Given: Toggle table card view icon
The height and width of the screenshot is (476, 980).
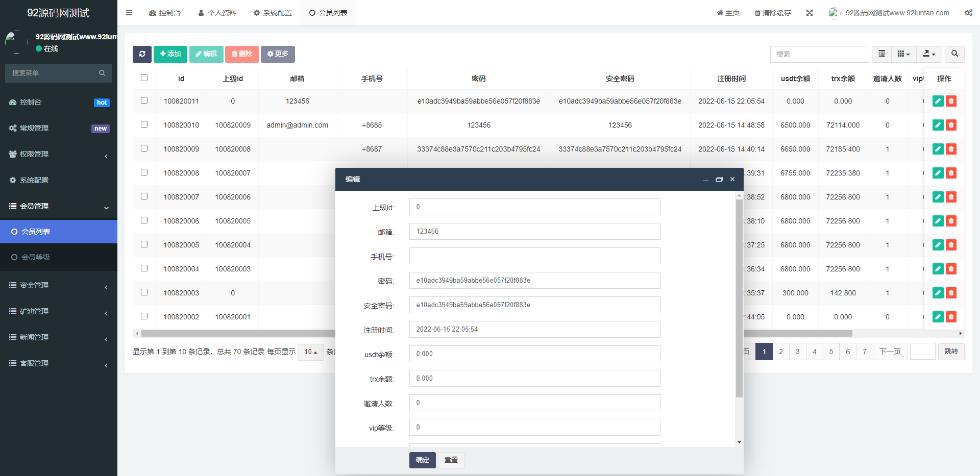Looking at the screenshot, I should click(881, 54).
